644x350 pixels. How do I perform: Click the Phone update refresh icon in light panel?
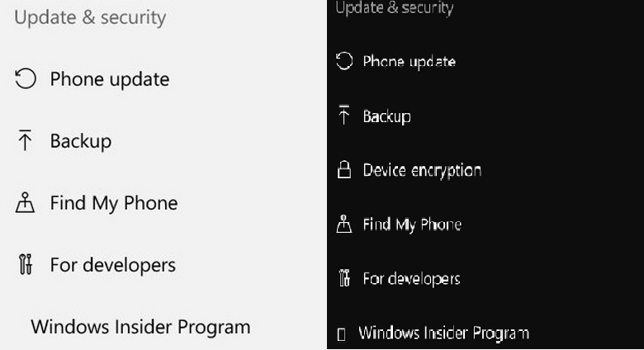click(26, 79)
